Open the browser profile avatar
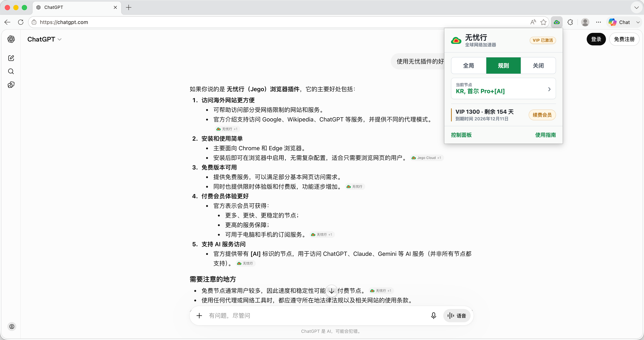 click(585, 22)
